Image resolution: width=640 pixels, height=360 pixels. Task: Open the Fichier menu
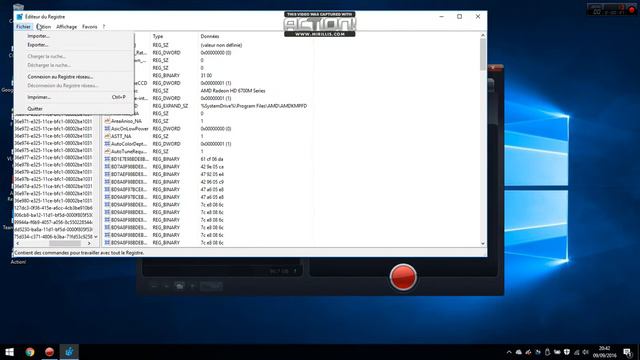[23, 27]
